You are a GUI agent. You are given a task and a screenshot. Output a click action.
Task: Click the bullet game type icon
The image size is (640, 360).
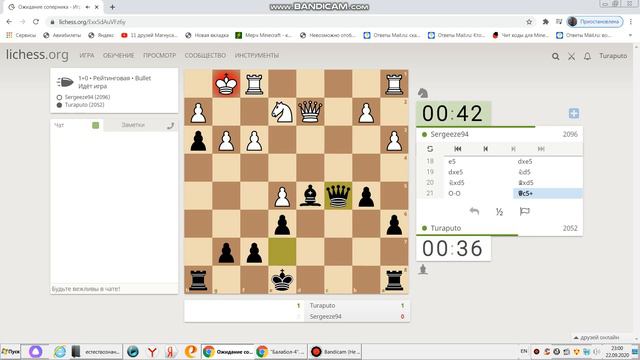tap(64, 82)
